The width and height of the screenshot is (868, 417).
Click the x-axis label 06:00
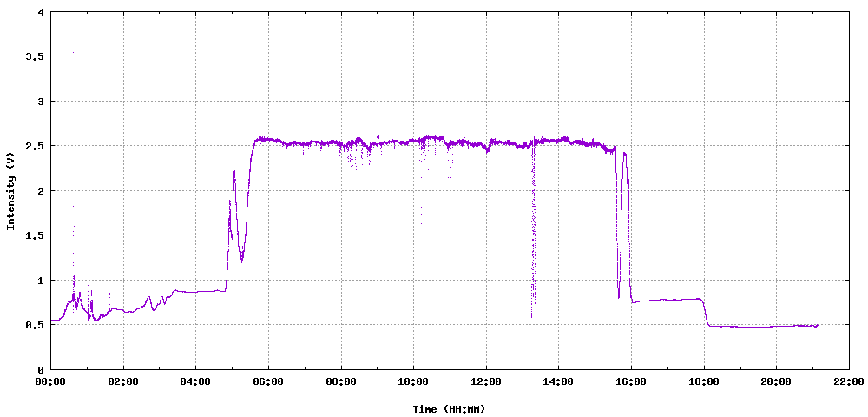click(268, 381)
